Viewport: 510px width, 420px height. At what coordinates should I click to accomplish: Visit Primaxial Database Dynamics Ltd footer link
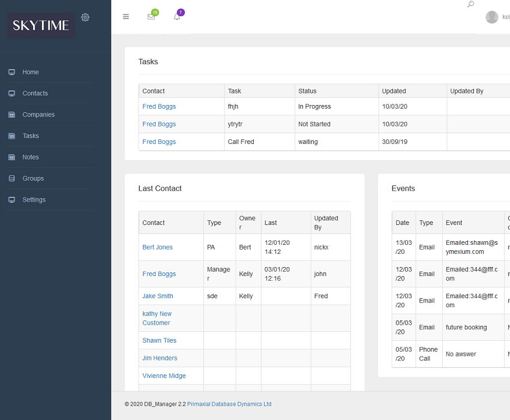(x=229, y=404)
